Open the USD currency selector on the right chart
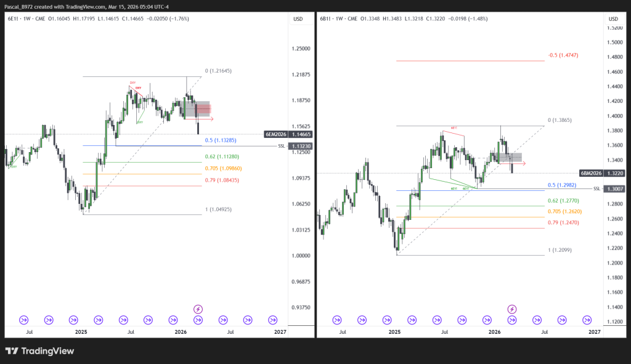 pos(613,19)
